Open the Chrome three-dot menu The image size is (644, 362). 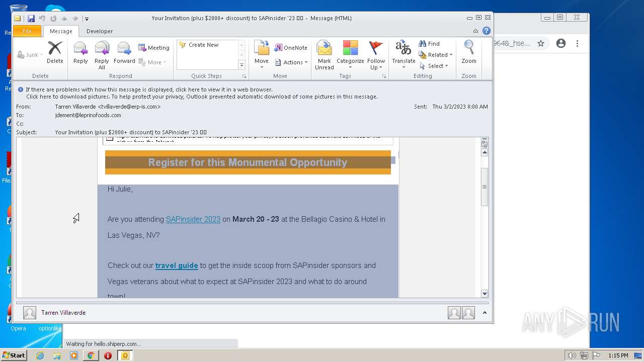pyautogui.click(x=577, y=44)
